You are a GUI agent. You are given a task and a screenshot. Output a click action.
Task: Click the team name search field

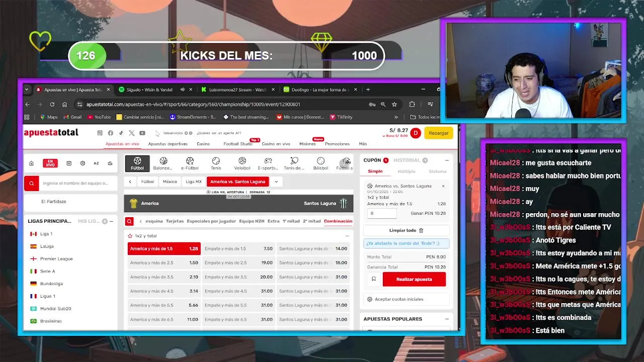coord(78,184)
